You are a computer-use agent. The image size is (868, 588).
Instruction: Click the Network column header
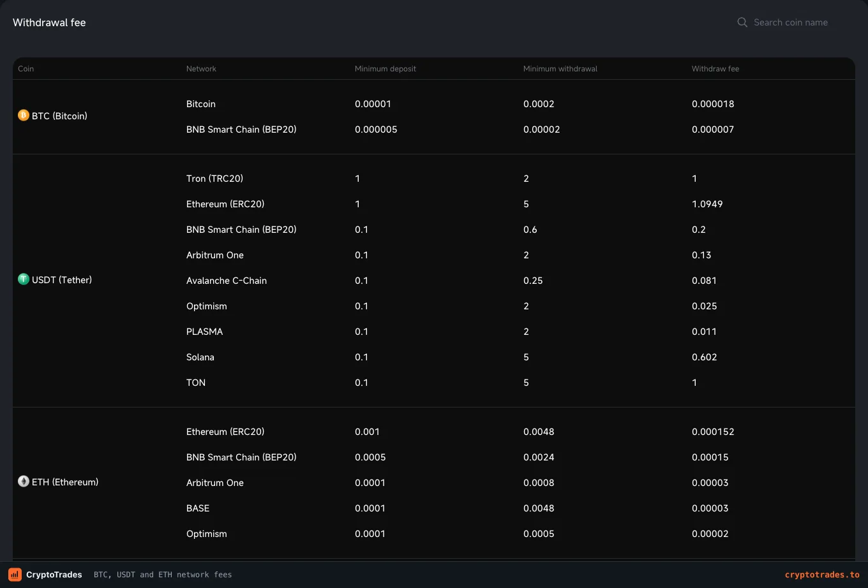(201, 68)
